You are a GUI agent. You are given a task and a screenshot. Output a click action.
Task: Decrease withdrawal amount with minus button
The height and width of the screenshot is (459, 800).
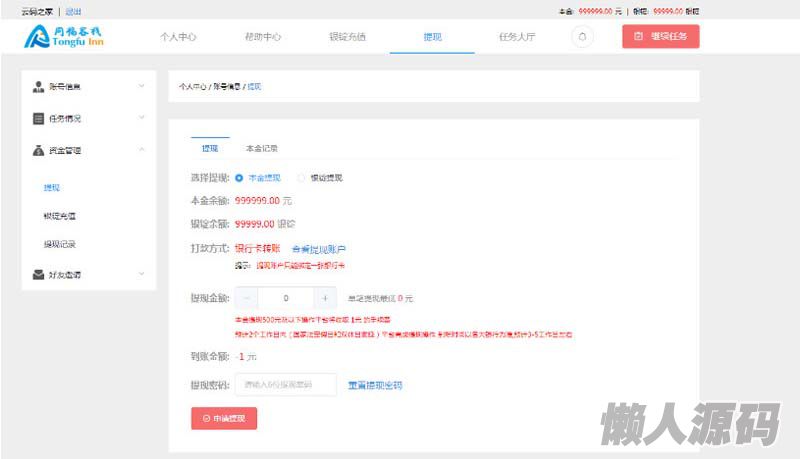[246, 298]
